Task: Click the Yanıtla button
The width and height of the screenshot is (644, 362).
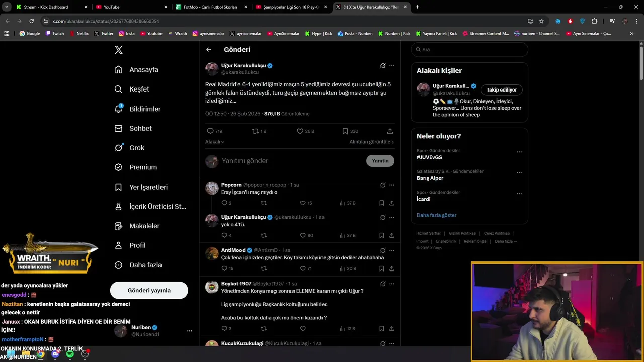Action: (x=380, y=161)
